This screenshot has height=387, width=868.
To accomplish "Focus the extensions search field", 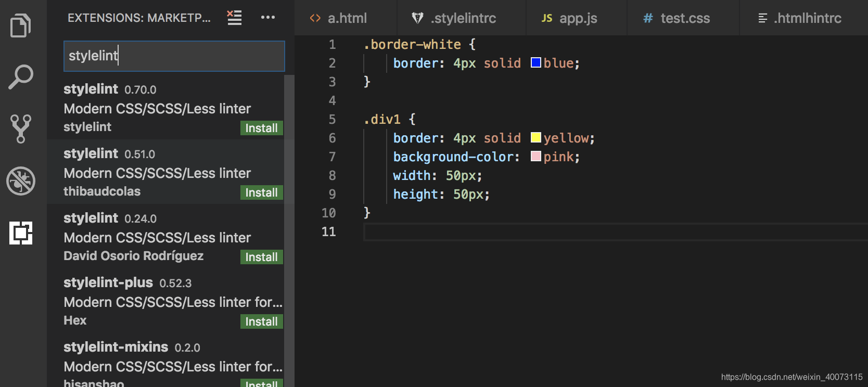I will pos(174,56).
